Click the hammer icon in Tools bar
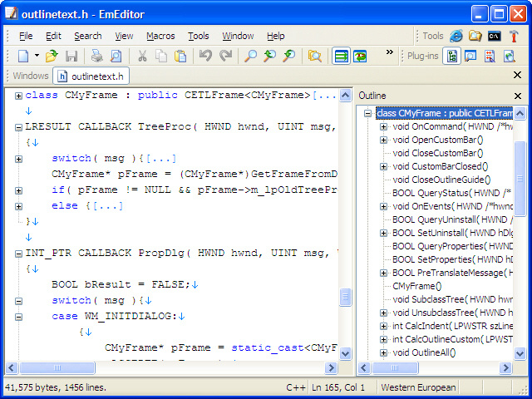The height and width of the screenshot is (399, 532). click(514, 36)
